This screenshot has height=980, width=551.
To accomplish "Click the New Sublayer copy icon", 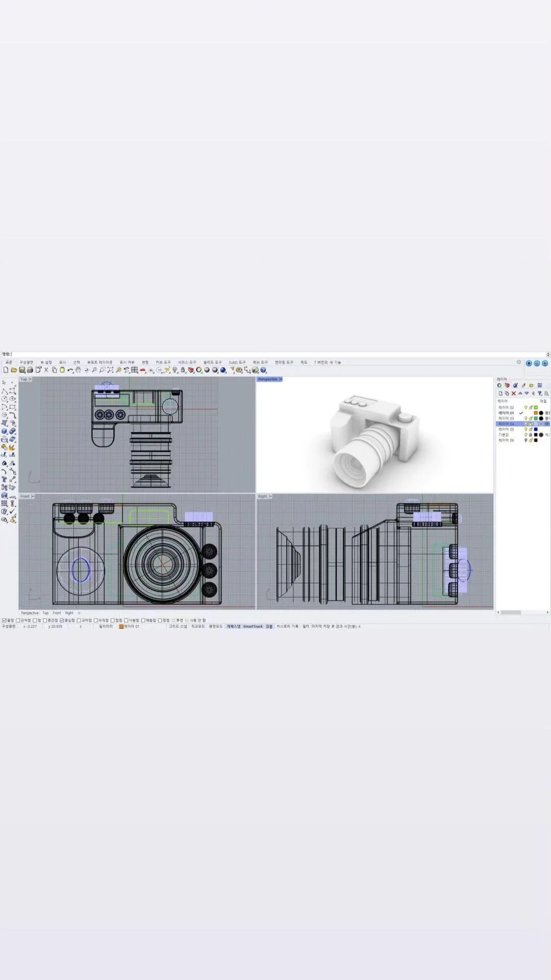I will tap(507, 394).
